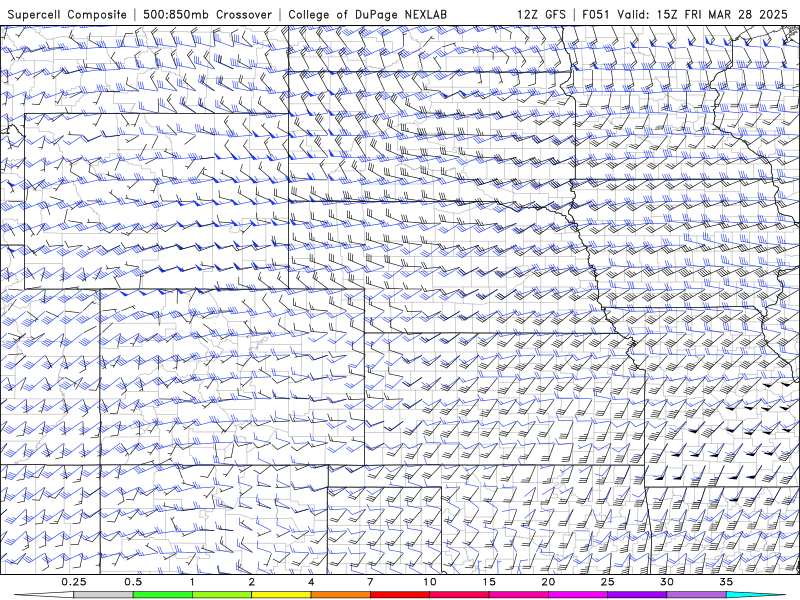Select the magenta segment between 20 and 25
The height and width of the screenshot is (600, 800).
578,595
